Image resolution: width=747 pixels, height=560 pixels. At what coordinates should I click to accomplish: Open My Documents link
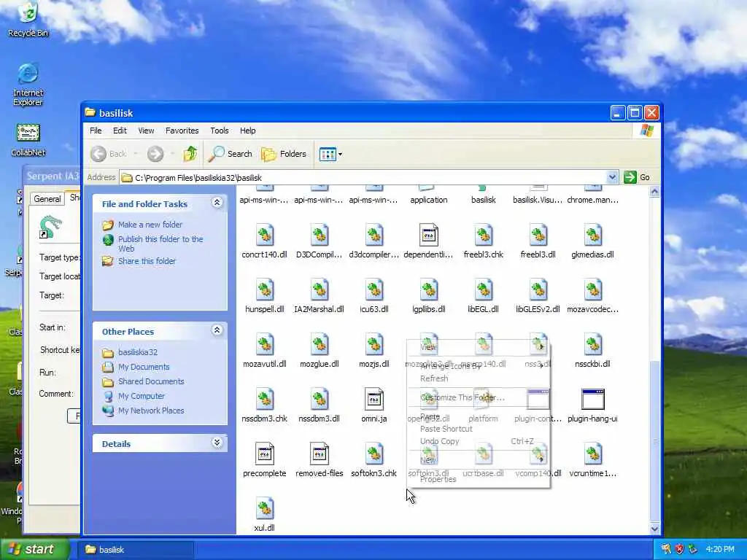[x=144, y=367]
